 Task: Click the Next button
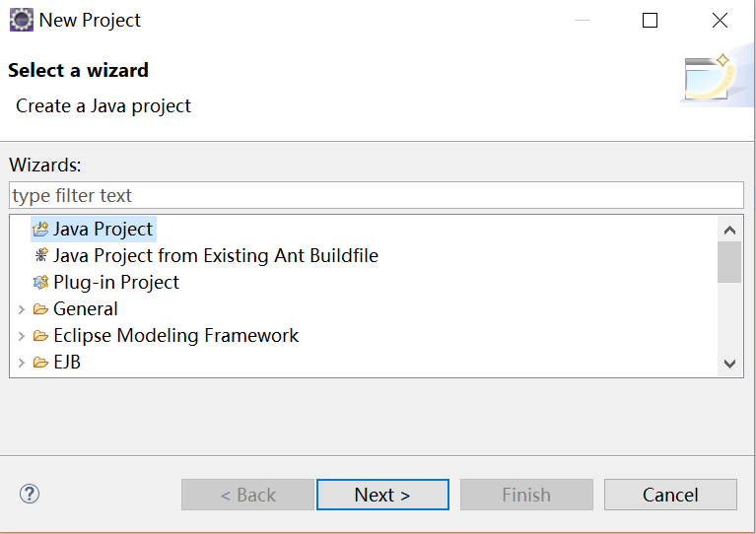[382, 495]
